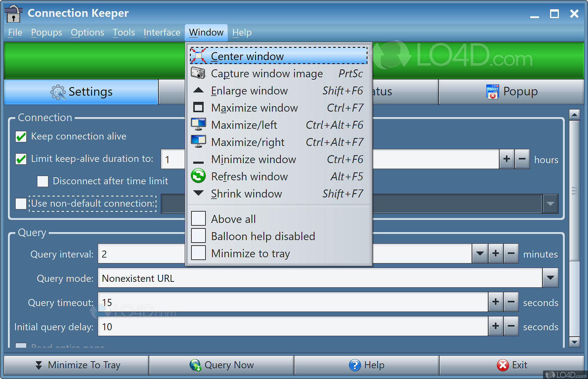Click the question mark icon on Help button
The height and width of the screenshot is (379, 588).
tap(355, 365)
